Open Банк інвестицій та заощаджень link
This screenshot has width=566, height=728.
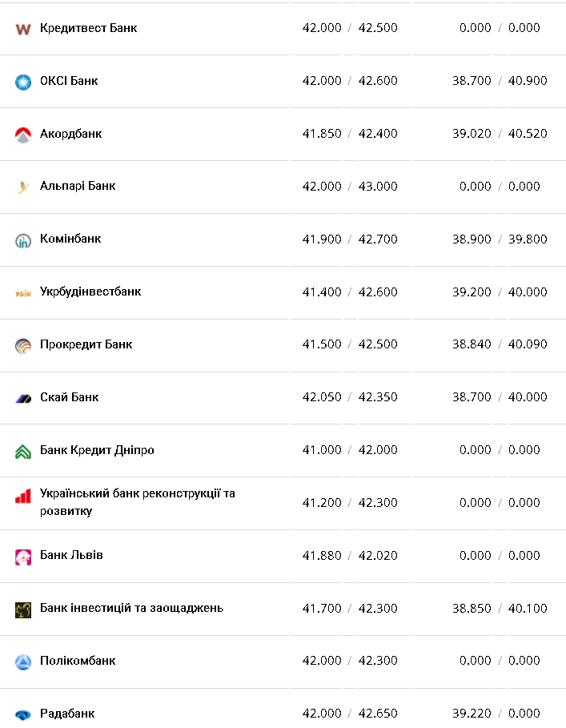coord(131,608)
